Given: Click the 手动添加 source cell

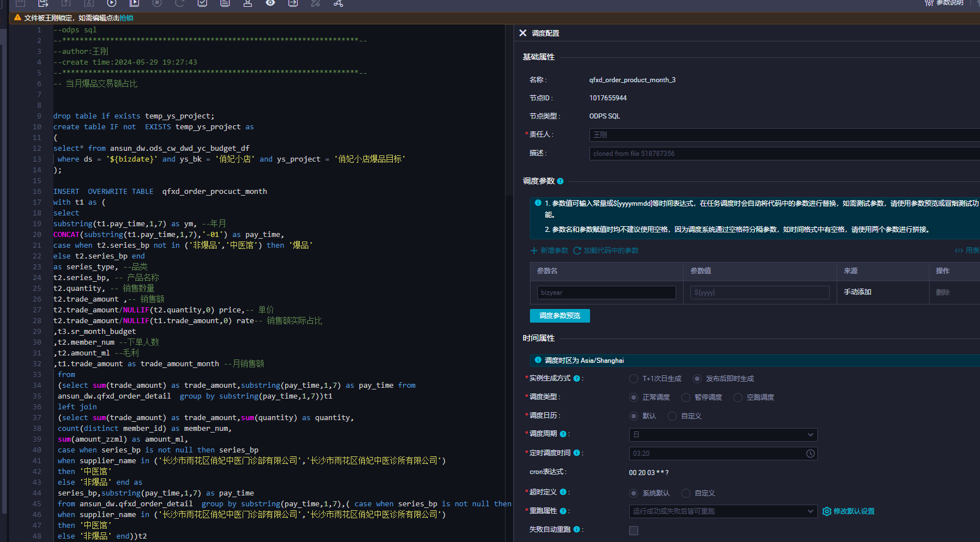Looking at the screenshot, I should point(858,293).
